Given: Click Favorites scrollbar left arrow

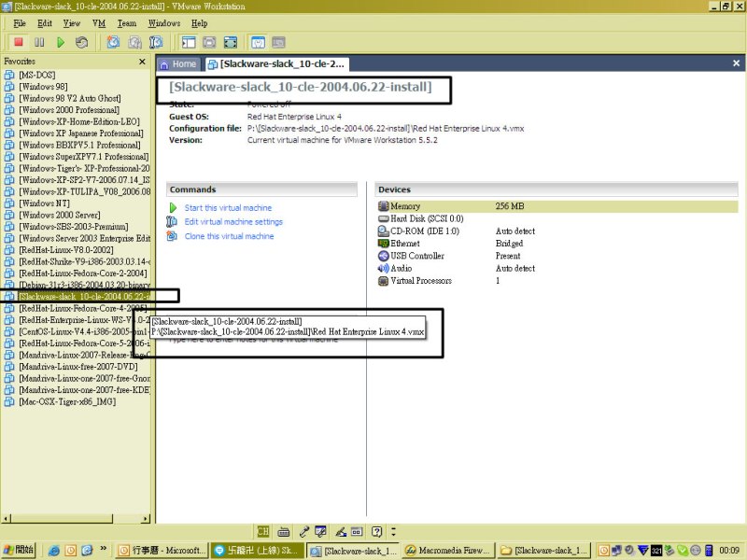Looking at the screenshot, I should [6, 519].
